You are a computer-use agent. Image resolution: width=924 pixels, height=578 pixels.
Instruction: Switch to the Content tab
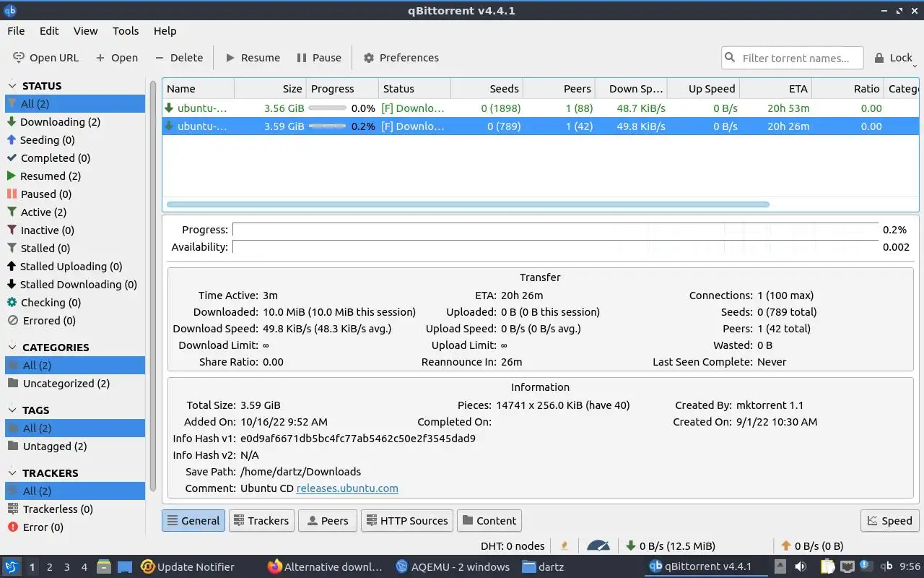(489, 521)
